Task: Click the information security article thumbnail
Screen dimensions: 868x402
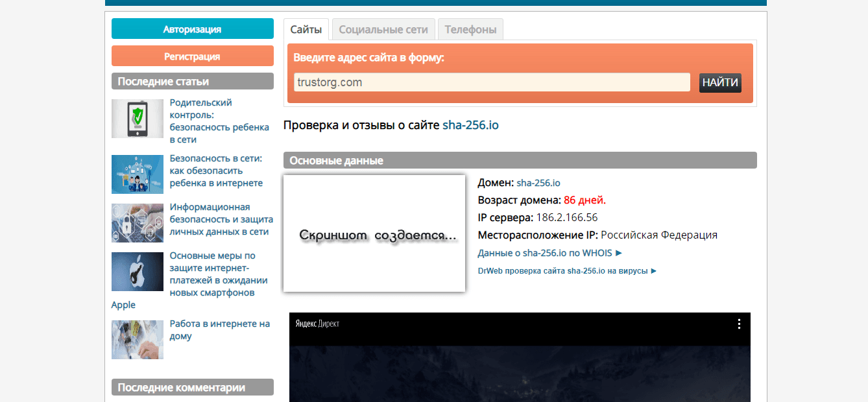Action: pyautogui.click(x=137, y=222)
